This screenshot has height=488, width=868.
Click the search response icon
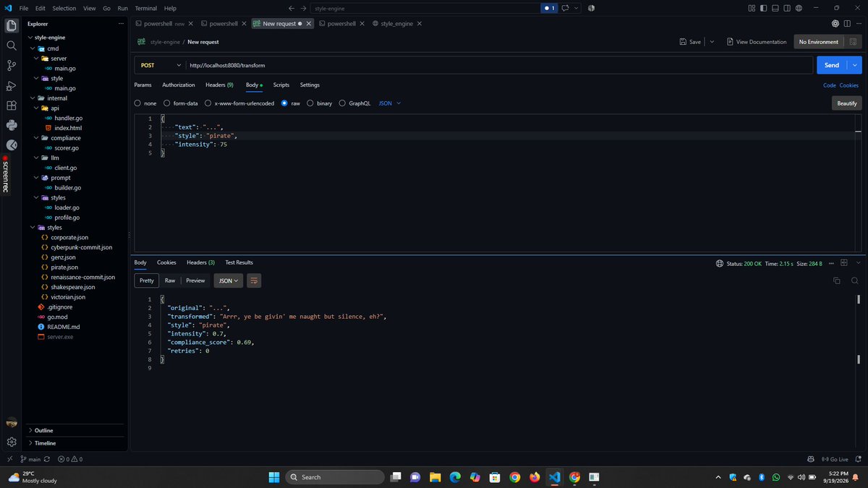[854, 281]
